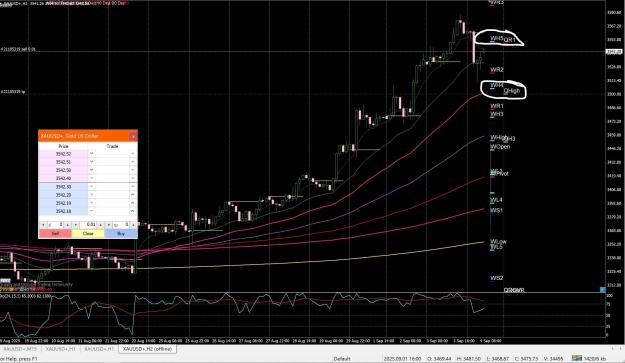Click the Sell button in the trade panel

55,233
